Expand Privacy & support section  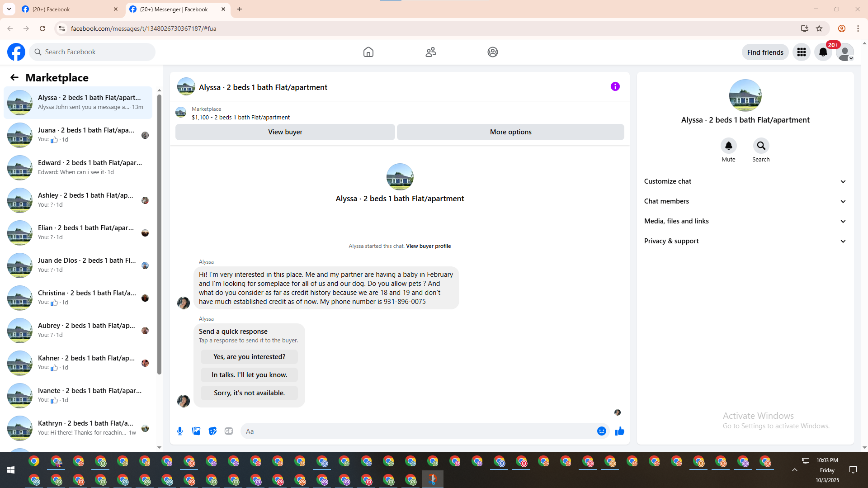(745, 241)
